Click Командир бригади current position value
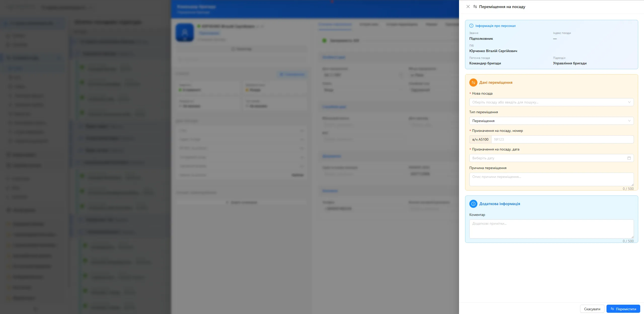Screen dimensions: 644x314 485,63
